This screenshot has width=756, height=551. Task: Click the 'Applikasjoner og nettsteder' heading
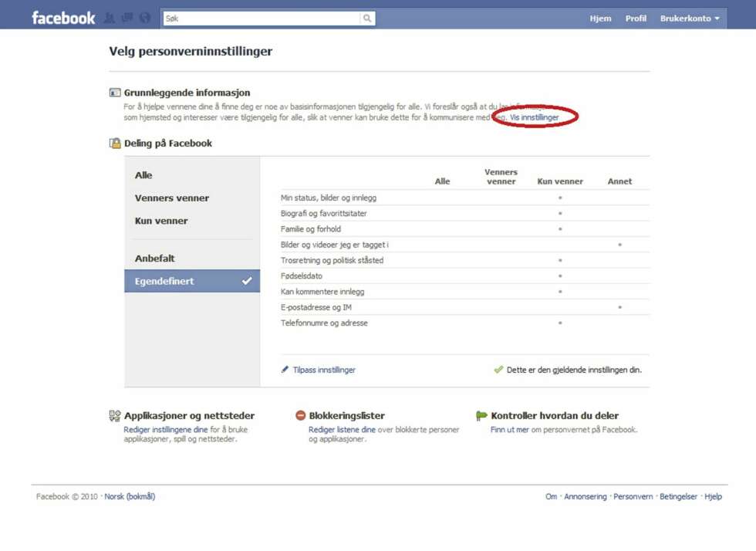tap(189, 415)
